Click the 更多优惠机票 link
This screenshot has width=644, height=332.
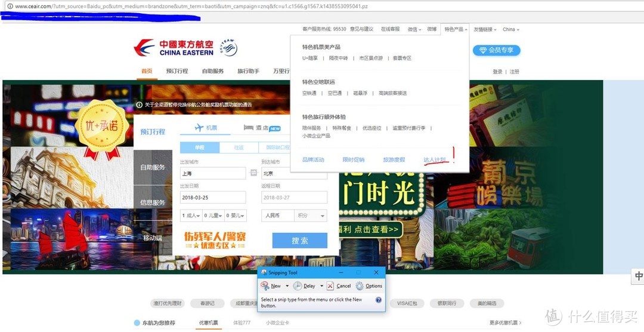pyautogui.click(x=506, y=323)
